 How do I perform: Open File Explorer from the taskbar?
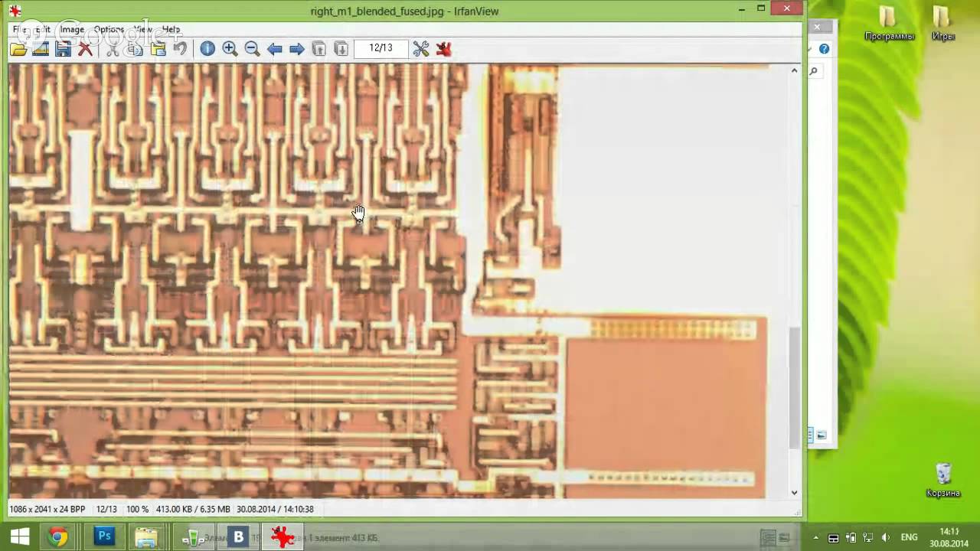click(x=146, y=537)
